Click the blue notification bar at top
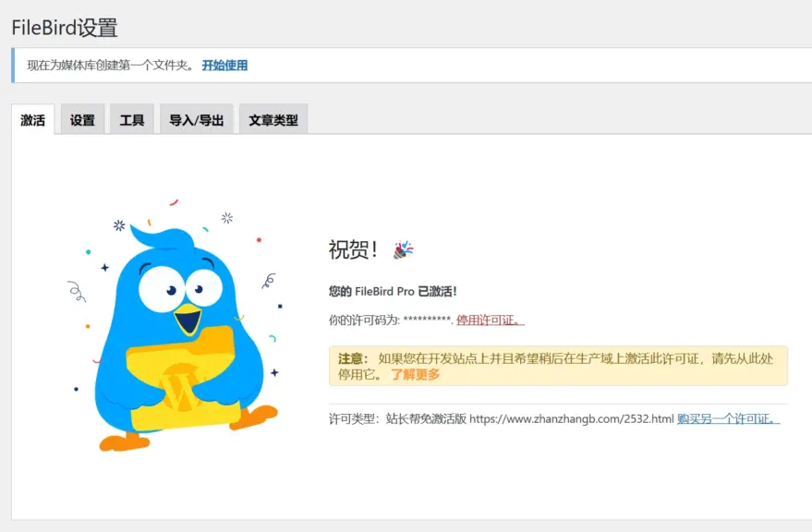The image size is (812, 532). tap(406, 66)
